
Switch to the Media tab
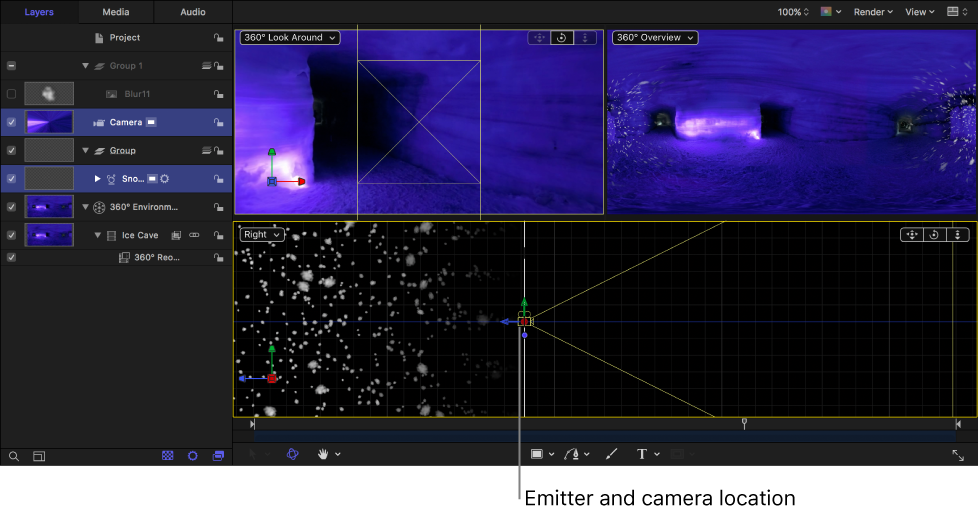(x=116, y=12)
